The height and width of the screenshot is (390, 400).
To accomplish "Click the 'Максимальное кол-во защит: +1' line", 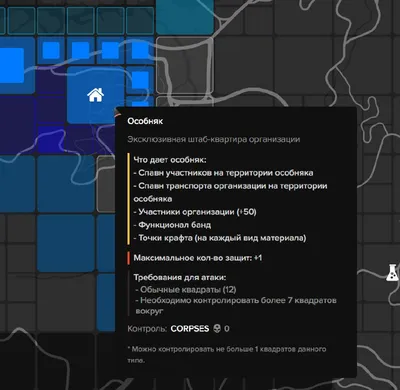I will (198, 258).
